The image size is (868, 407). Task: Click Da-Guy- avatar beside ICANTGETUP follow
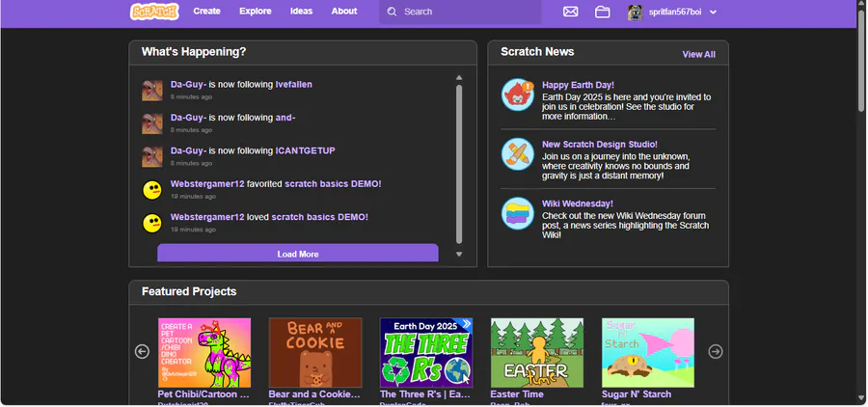pos(152,156)
